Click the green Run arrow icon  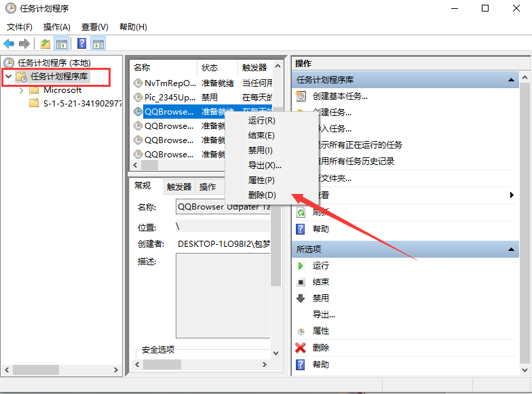point(301,266)
